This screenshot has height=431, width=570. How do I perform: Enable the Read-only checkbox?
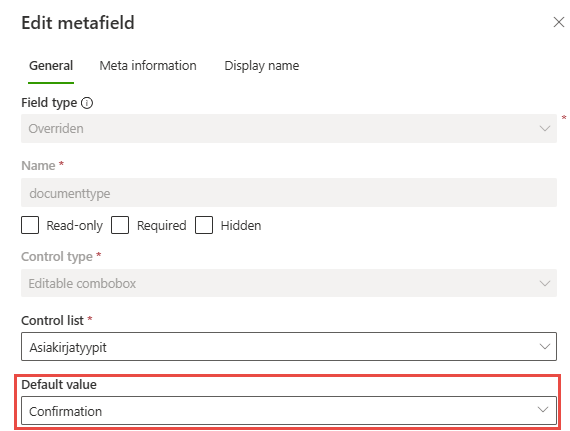pos(30,225)
